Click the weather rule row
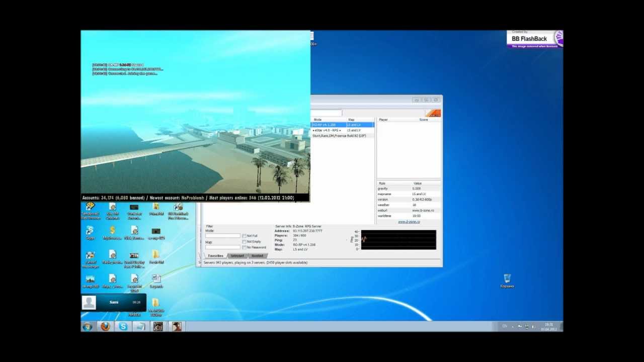This screenshot has height=362, width=644. click(409, 205)
